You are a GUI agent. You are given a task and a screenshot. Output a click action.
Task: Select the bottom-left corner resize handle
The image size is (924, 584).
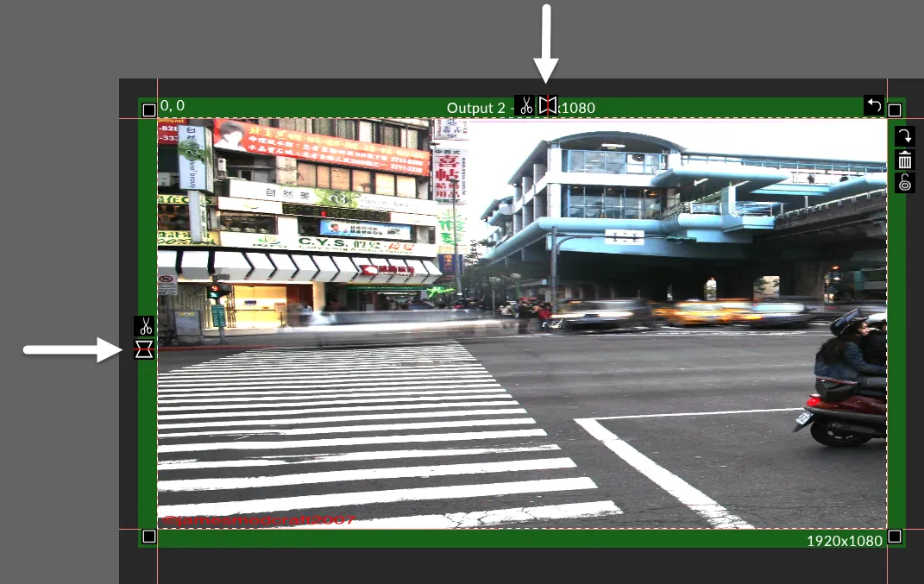click(x=148, y=537)
